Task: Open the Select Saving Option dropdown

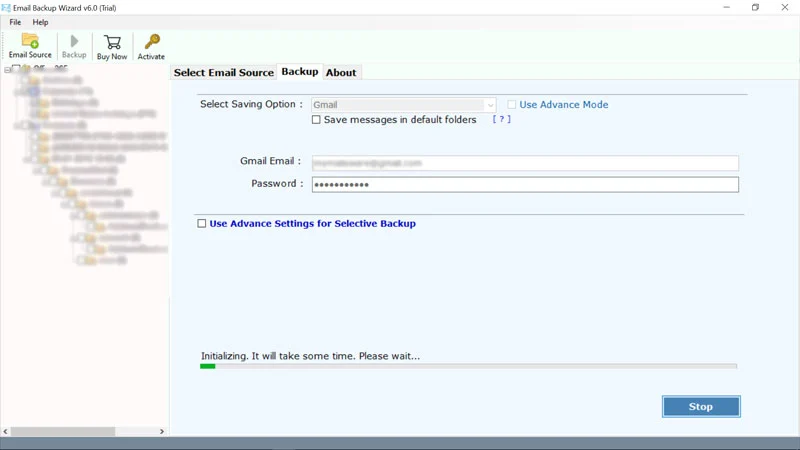Action: click(403, 105)
